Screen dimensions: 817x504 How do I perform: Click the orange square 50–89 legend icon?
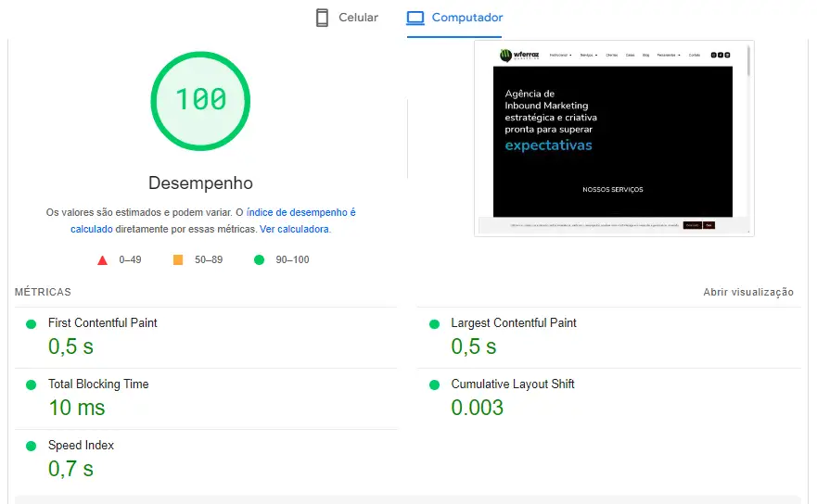178,259
